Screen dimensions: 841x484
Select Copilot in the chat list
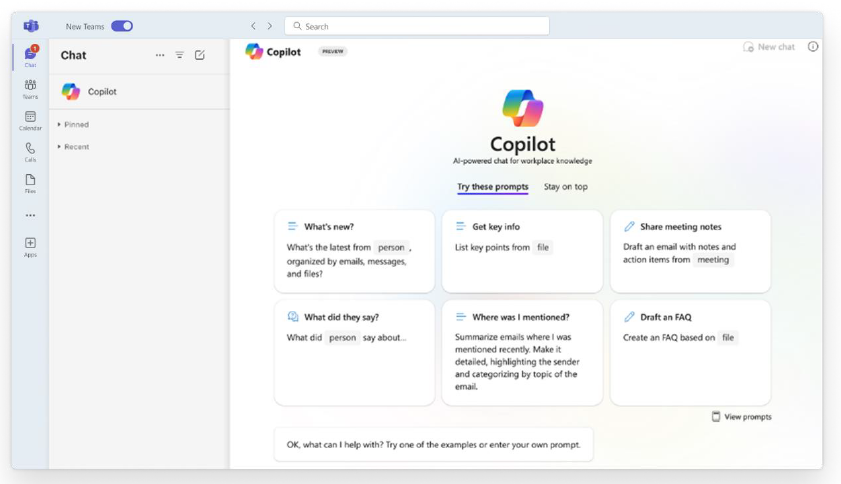[x=139, y=92]
